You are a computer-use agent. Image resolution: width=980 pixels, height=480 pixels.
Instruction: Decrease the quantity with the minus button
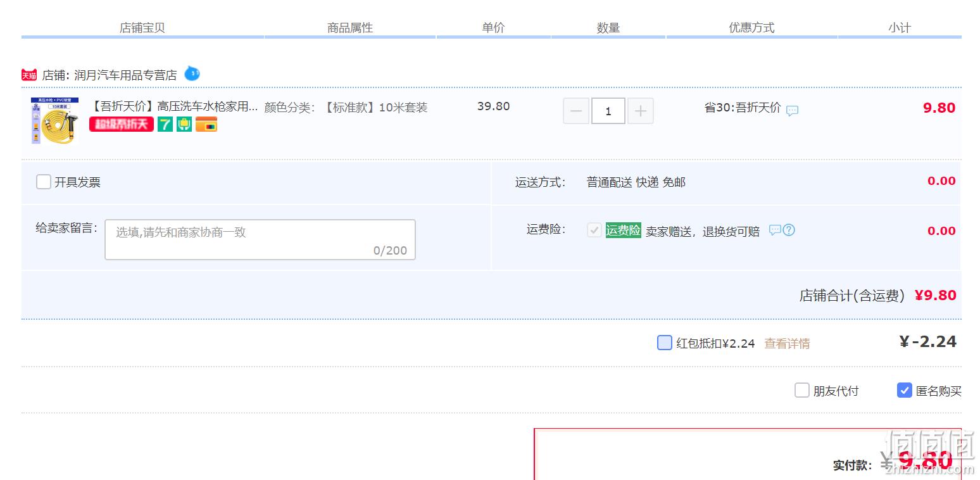pos(576,111)
